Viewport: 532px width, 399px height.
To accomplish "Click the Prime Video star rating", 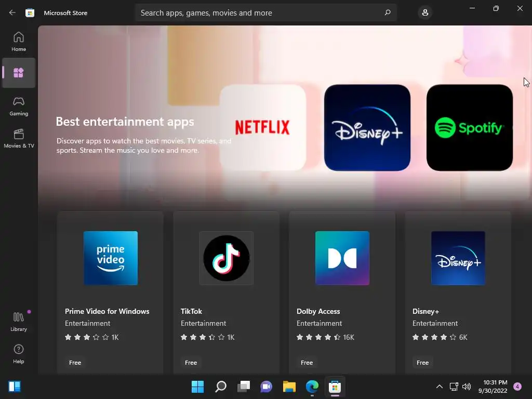I will coord(91,337).
